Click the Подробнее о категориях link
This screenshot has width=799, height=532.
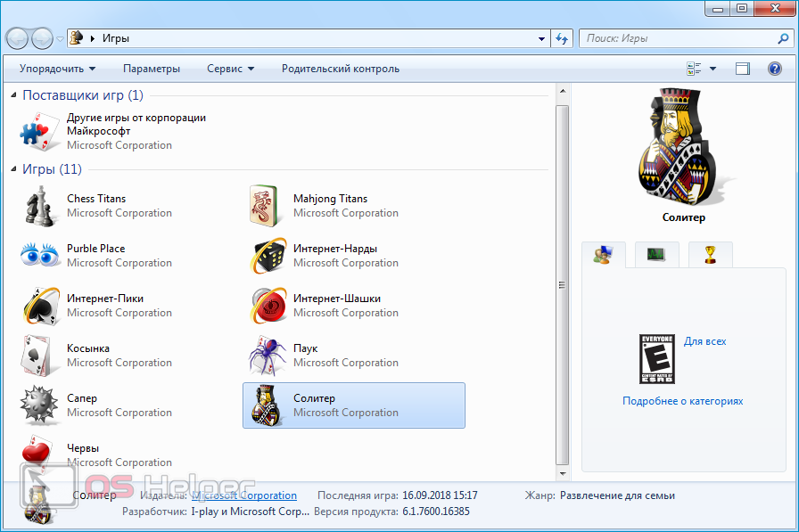coord(682,401)
